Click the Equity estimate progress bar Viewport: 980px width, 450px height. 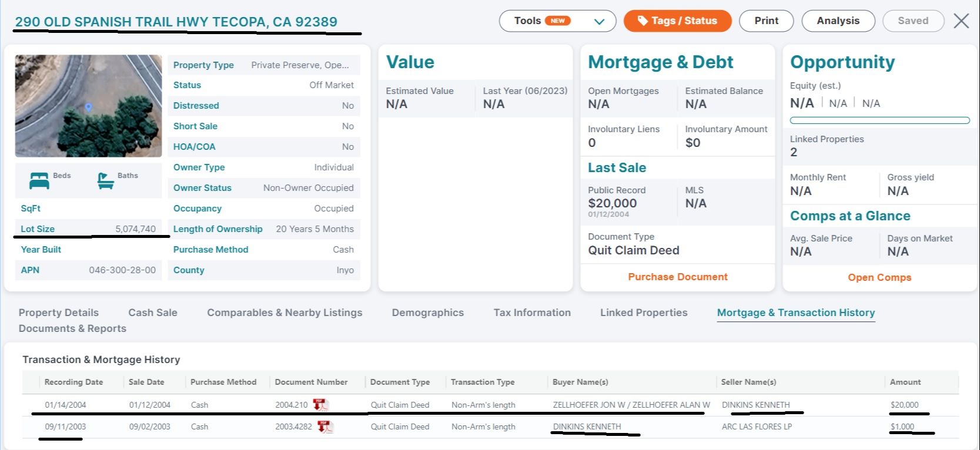879,120
